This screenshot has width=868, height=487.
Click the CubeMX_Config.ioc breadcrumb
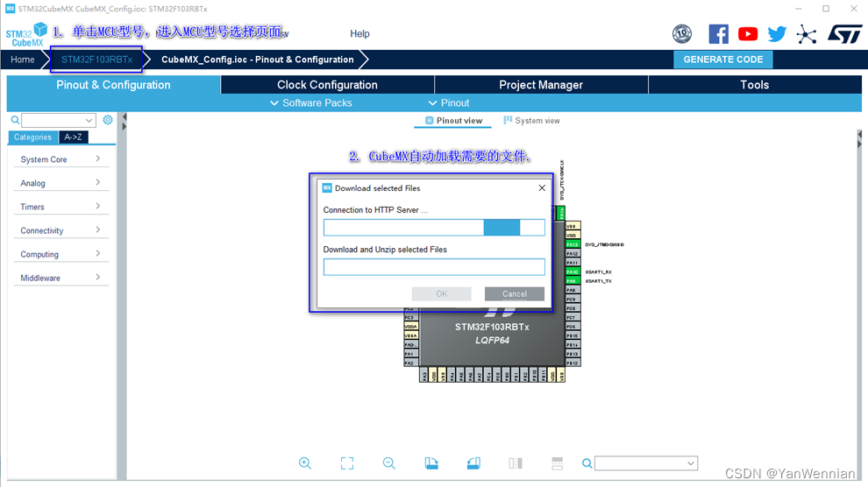click(258, 60)
